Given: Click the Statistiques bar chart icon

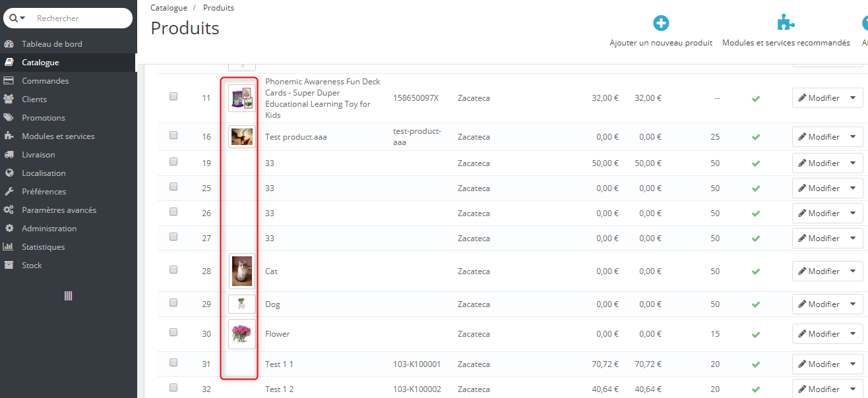Looking at the screenshot, I should tap(9, 247).
